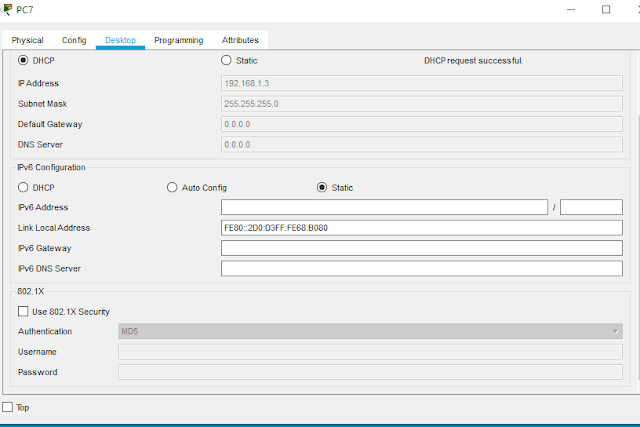This screenshot has height=427, width=640.
Task: Switch to the Config tab
Action: [x=74, y=40]
